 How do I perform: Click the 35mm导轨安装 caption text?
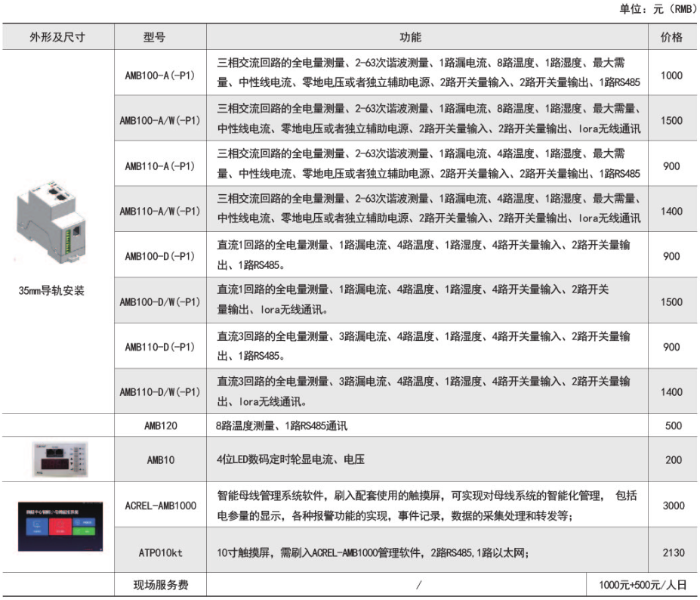(52, 290)
